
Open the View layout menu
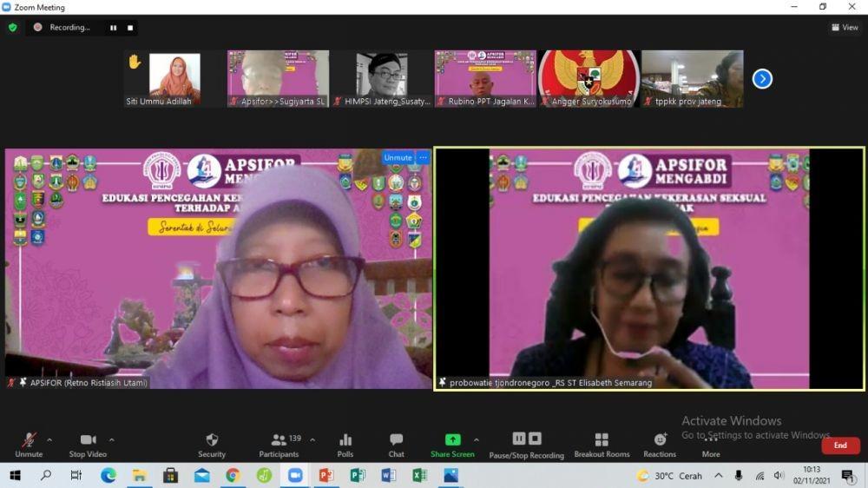coord(845,27)
